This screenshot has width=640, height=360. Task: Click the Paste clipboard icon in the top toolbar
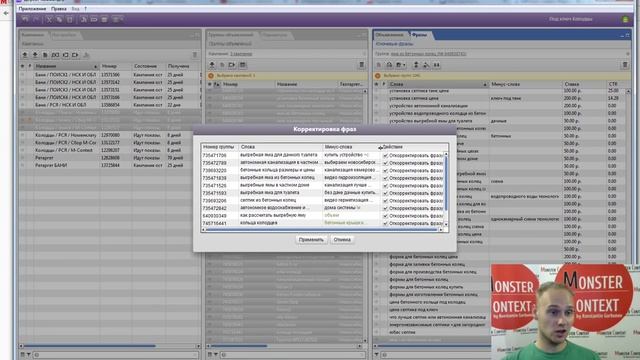69,19
